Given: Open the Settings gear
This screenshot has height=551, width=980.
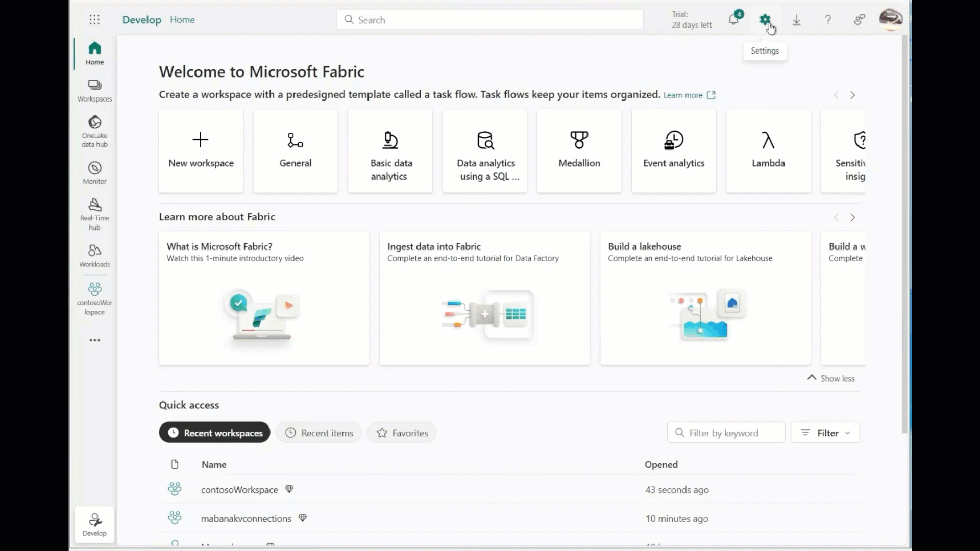Looking at the screenshot, I should click(x=765, y=20).
